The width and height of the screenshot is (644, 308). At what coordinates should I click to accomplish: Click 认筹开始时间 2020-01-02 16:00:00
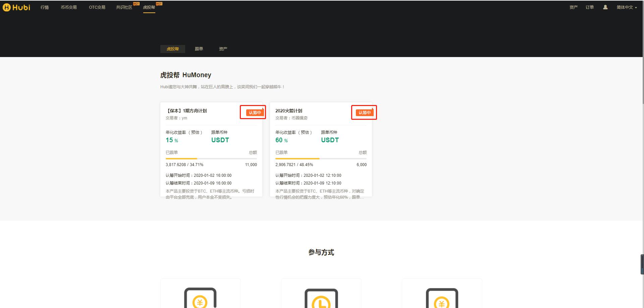coord(199,175)
